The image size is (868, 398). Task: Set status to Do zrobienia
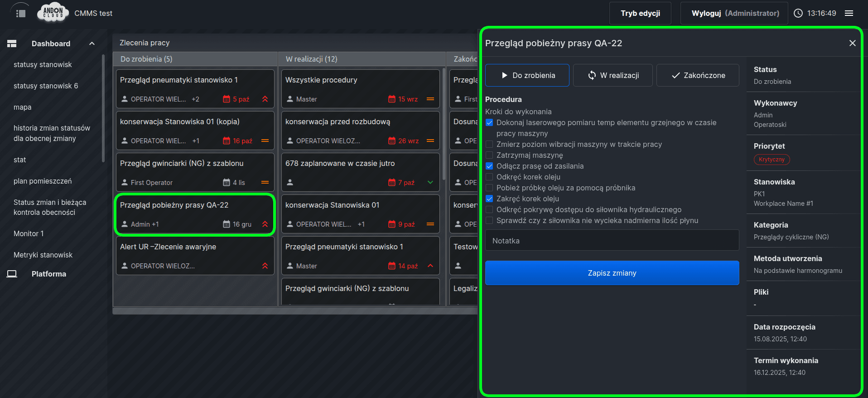pyautogui.click(x=527, y=75)
